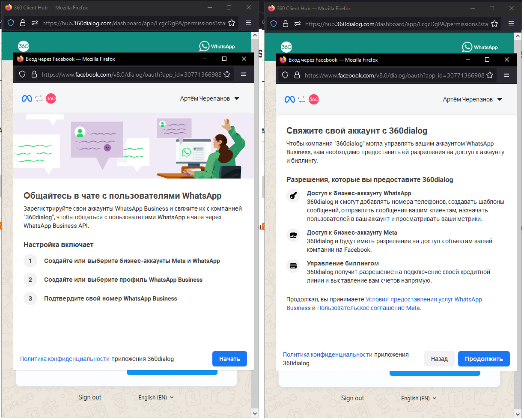Open hamburger menu in left Facebook dialog
Screen dimensions: 524x420
(244, 74)
